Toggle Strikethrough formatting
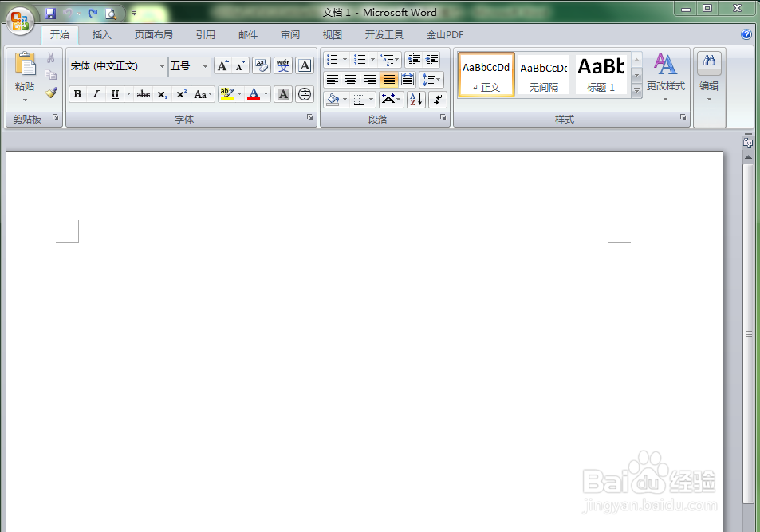The height and width of the screenshot is (532, 760). (144, 95)
